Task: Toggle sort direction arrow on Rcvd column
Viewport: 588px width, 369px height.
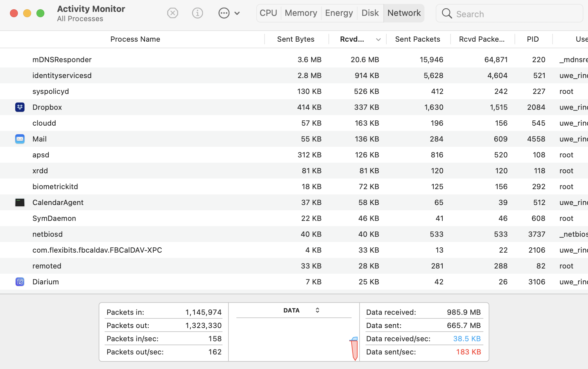Action: point(378,40)
